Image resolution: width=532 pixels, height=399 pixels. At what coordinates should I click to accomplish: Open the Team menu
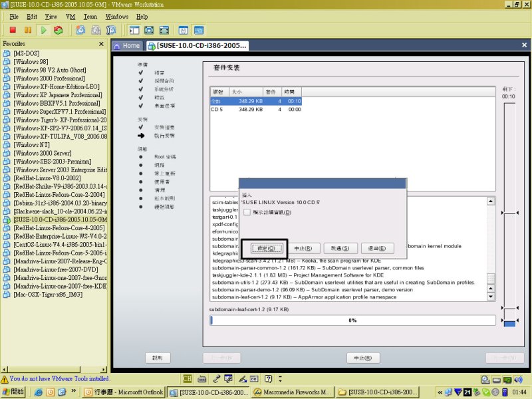(90, 17)
